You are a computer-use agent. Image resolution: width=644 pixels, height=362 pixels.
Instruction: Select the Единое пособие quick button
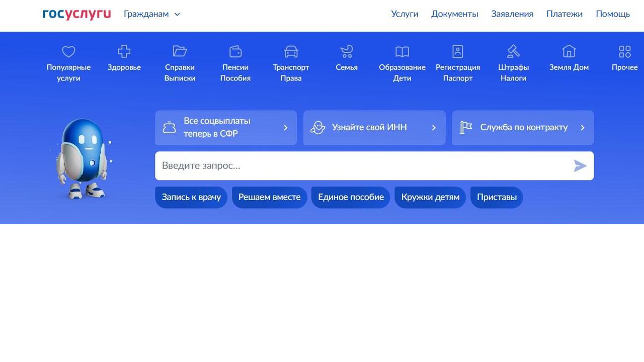click(351, 197)
